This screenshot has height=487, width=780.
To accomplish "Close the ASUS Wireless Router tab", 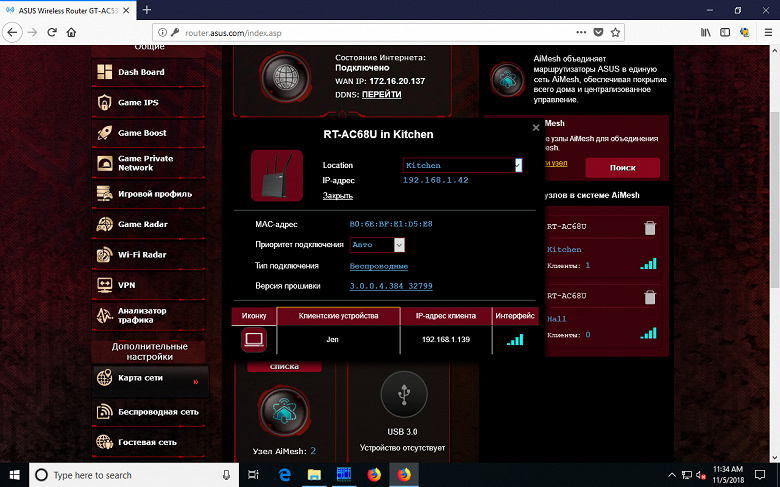I will pos(127,10).
